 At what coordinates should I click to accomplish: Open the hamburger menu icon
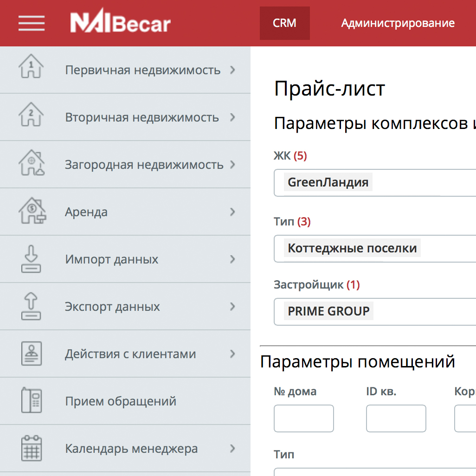pos(32,23)
